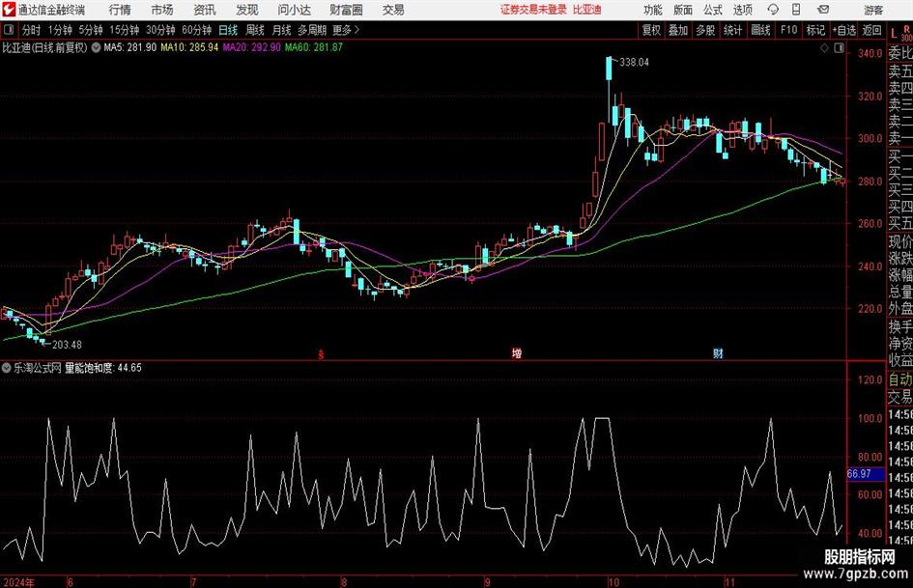Click the 通达信 red logo icon
The image size is (913, 588).
tap(9, 10)
